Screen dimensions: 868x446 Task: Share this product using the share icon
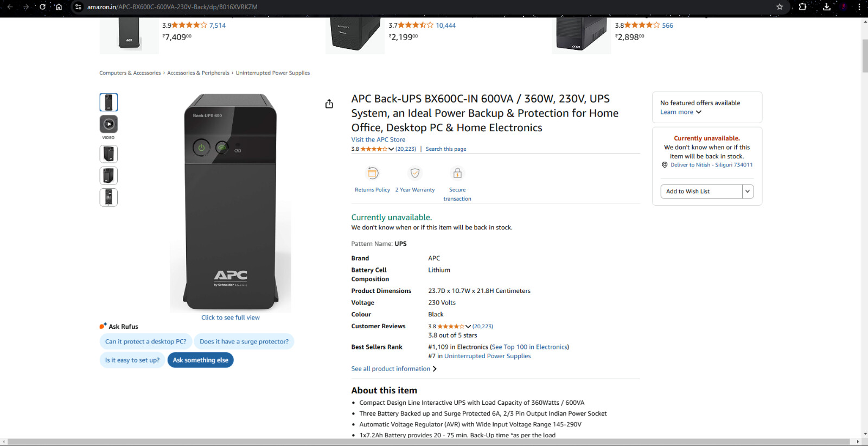click(x=329, y=104)
